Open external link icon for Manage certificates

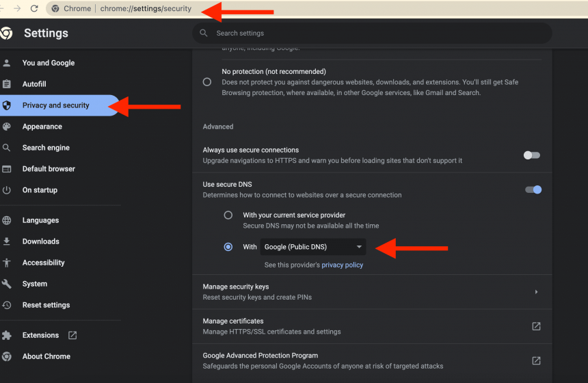pos(536,326)
